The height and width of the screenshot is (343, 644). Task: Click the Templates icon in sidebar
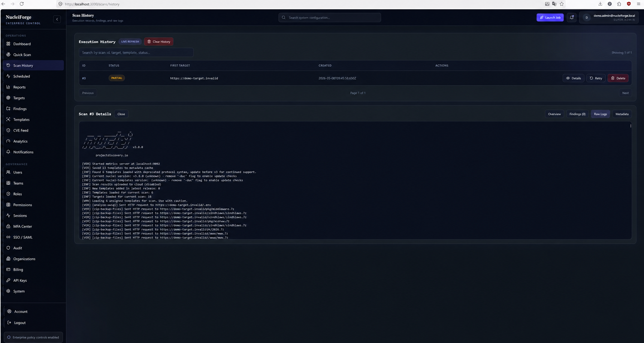[x=8, y=119]
